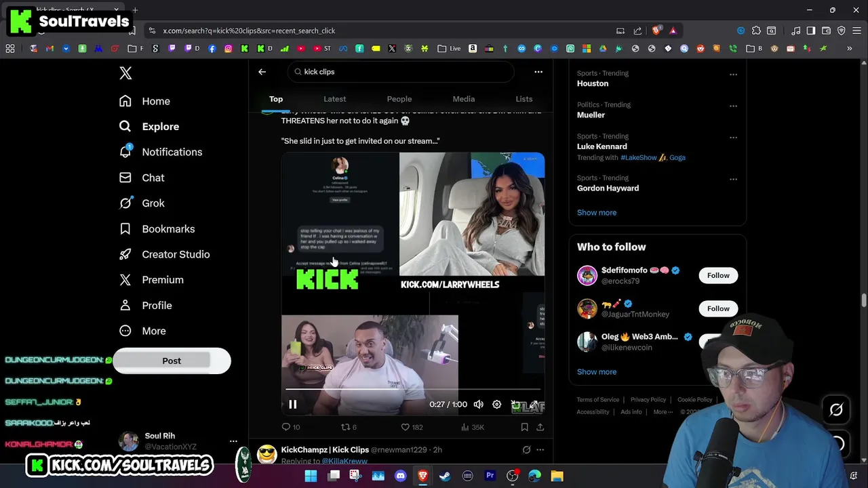This screenshot has width=868, height=488.
Task: Open account switcher dots beside Soul Rih
Action: (x=233, y=441)
